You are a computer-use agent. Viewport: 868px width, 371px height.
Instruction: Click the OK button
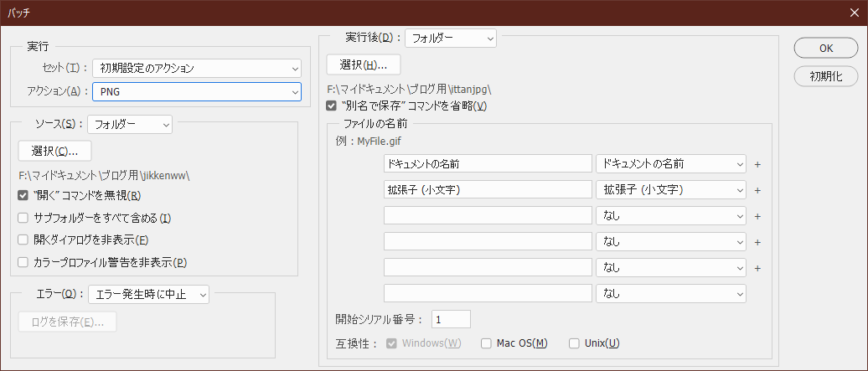point(826,49)
